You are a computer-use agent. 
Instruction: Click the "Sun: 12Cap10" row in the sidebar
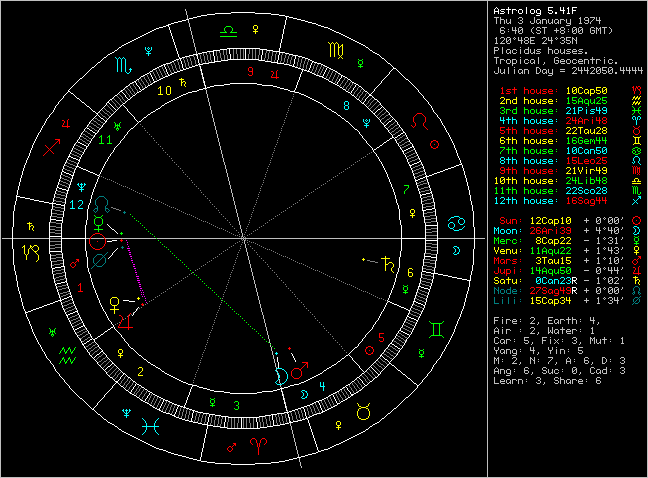(547, 219)
